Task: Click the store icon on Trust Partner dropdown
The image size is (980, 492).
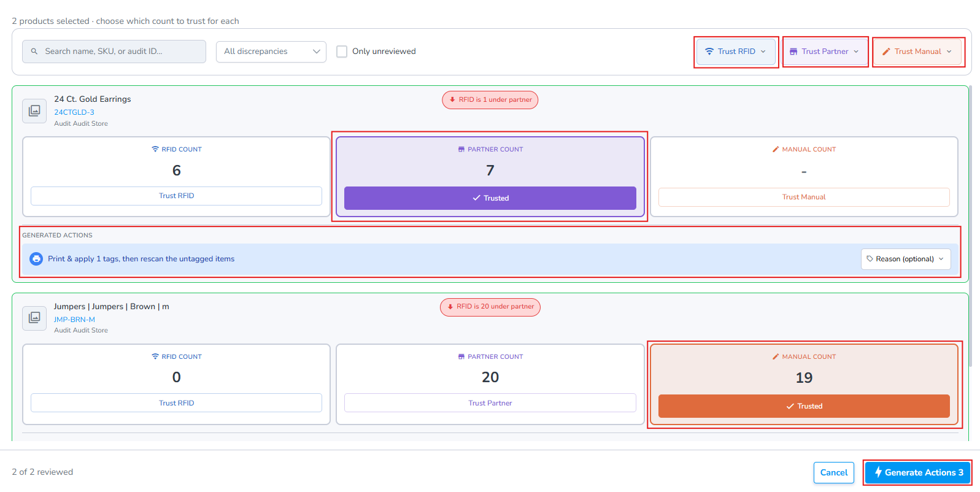Action: pyautogui.click(x=793, y=52)
